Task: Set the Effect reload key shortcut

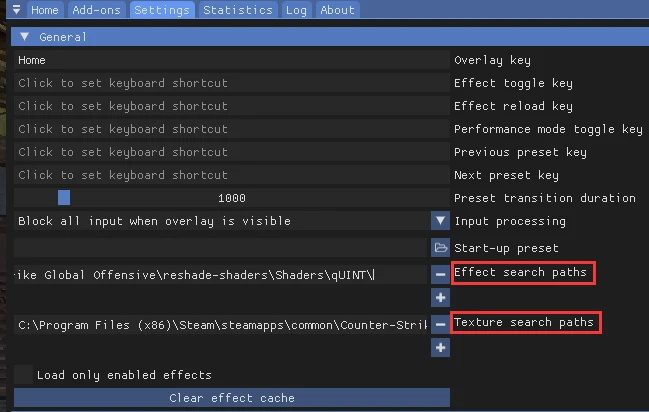Action: click(x=231, y=106)
